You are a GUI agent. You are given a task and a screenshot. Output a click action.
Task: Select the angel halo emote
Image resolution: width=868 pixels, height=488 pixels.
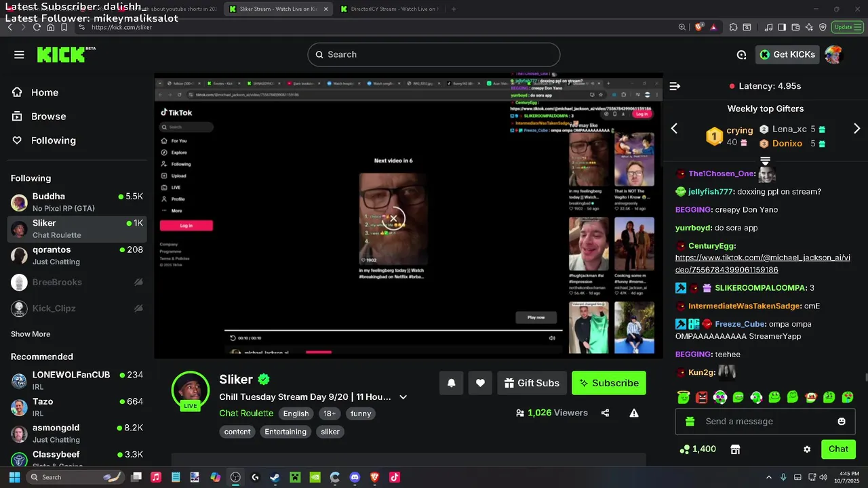(x=684, y=397)
